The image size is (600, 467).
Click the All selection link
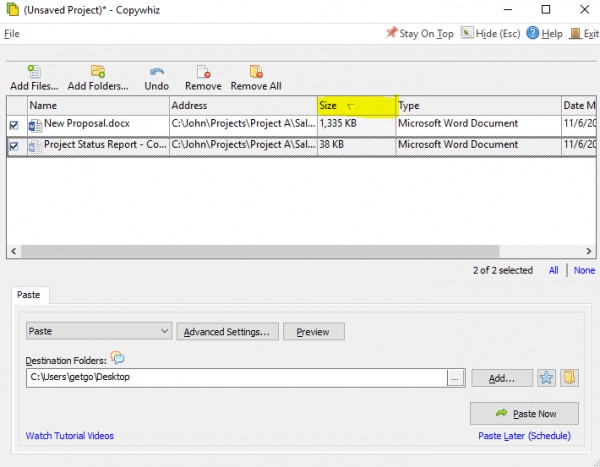[553, 270]
